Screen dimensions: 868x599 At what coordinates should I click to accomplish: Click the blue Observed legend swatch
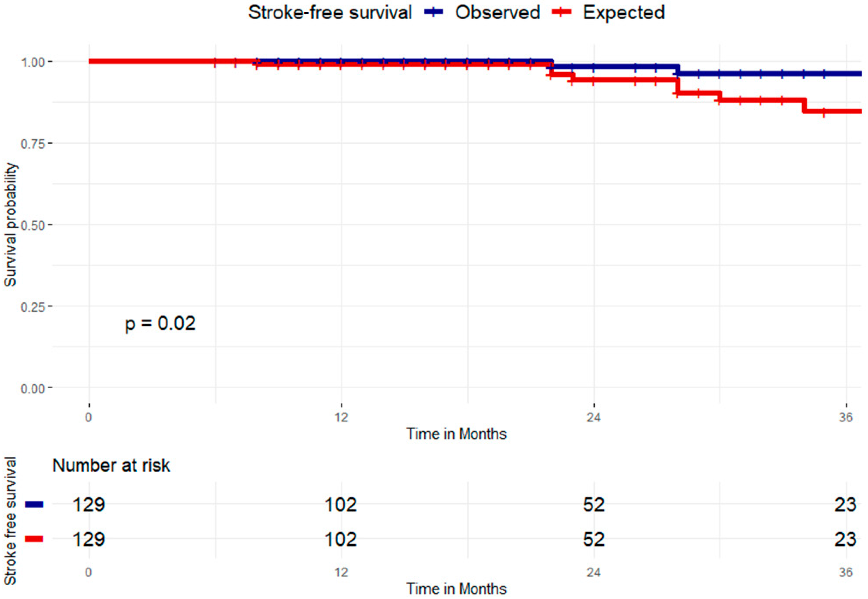434,12
